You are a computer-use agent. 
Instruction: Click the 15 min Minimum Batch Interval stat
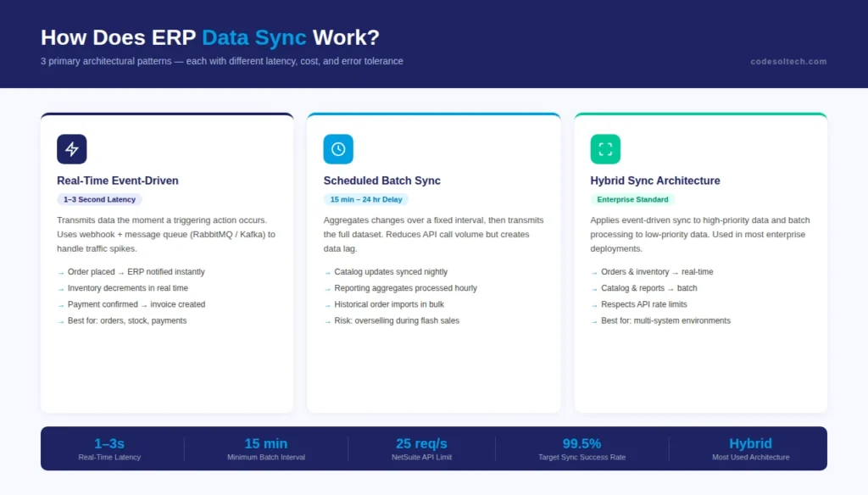click(x=265, y=449)
